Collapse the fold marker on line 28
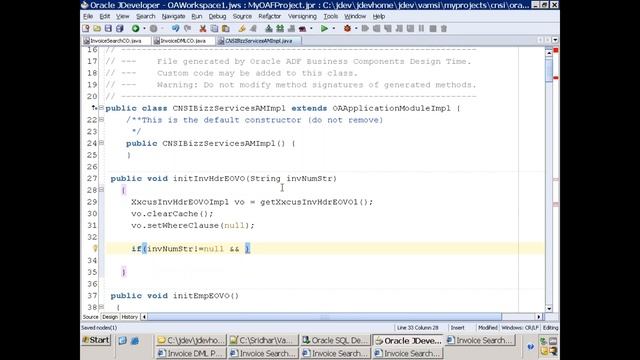This screenshot has height=360, width=640. click(x=101, y=190)
